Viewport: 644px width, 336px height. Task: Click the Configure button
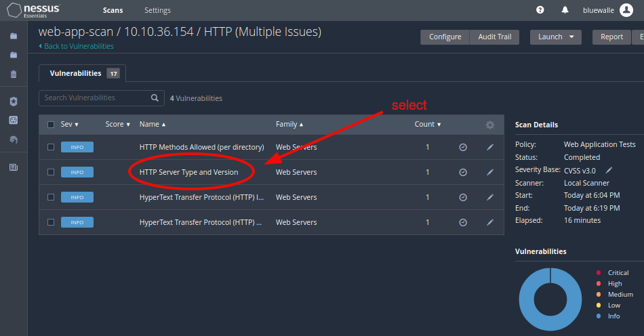tap(445, 37)
